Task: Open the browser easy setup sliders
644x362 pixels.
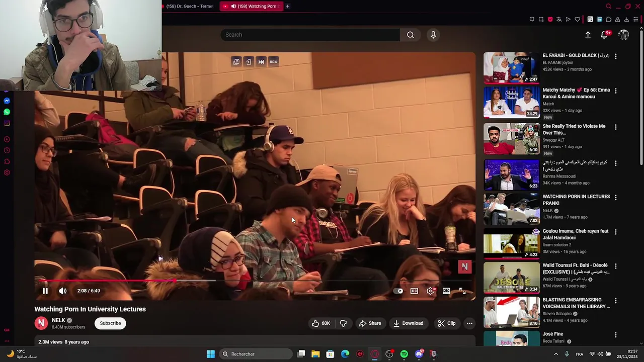Action: 635,20
